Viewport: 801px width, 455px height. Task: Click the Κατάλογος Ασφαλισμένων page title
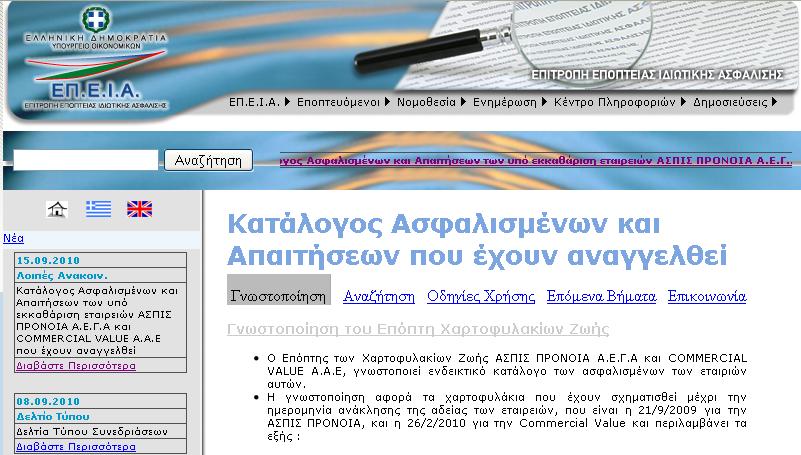(477, 240)
